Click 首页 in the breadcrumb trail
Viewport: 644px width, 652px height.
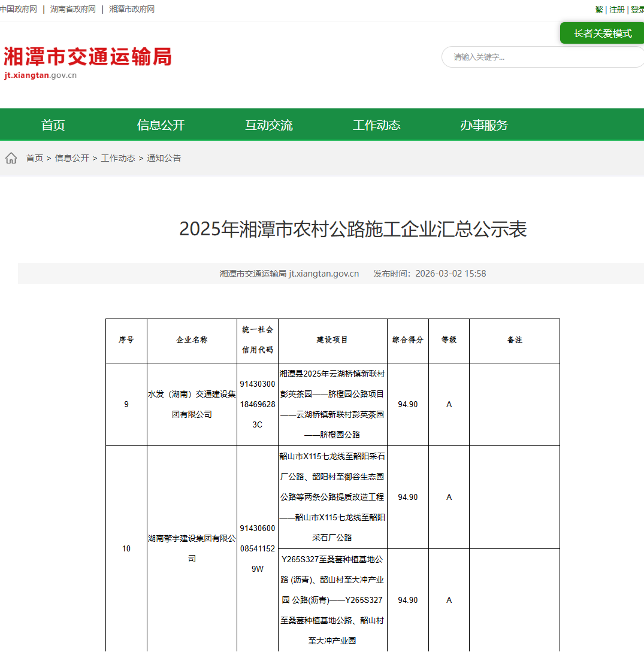tap(34, 158)
